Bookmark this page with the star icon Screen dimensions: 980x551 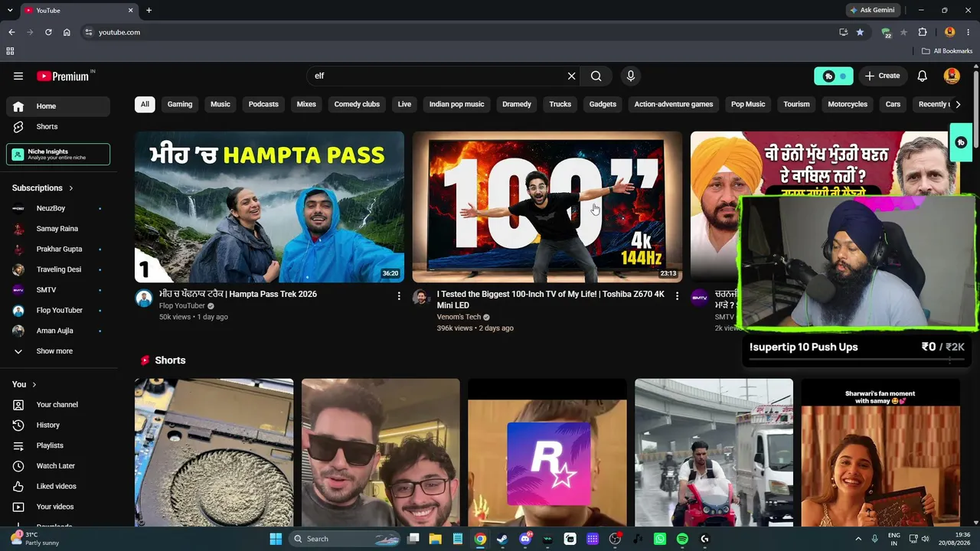(x=860, y=32)
